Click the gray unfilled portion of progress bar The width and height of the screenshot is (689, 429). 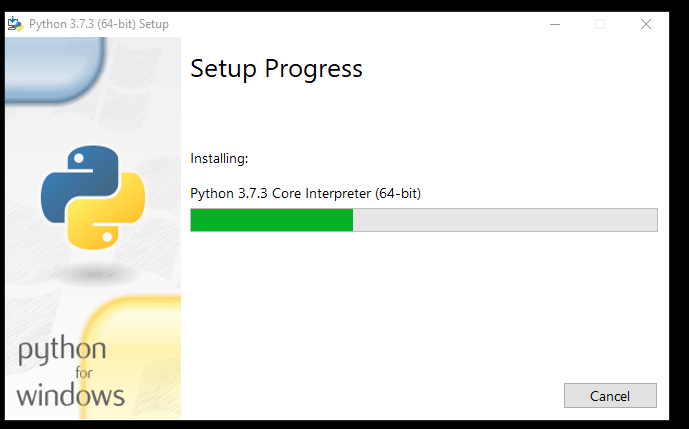click(x=505, y=220)
